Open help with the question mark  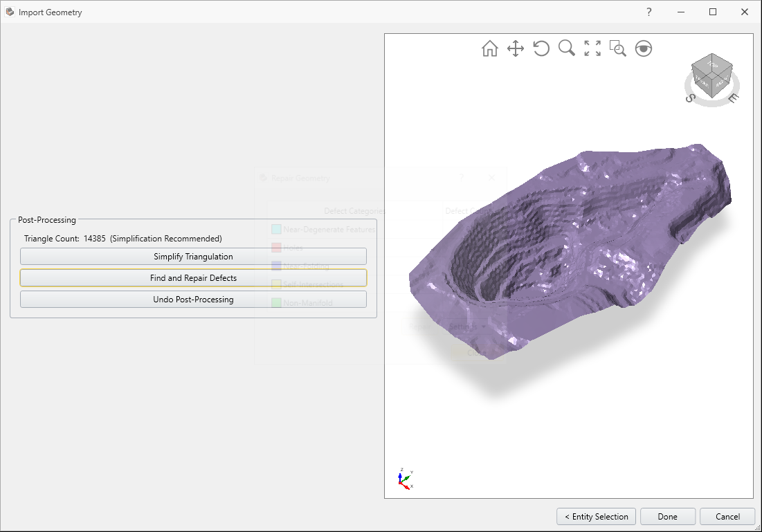648,12
